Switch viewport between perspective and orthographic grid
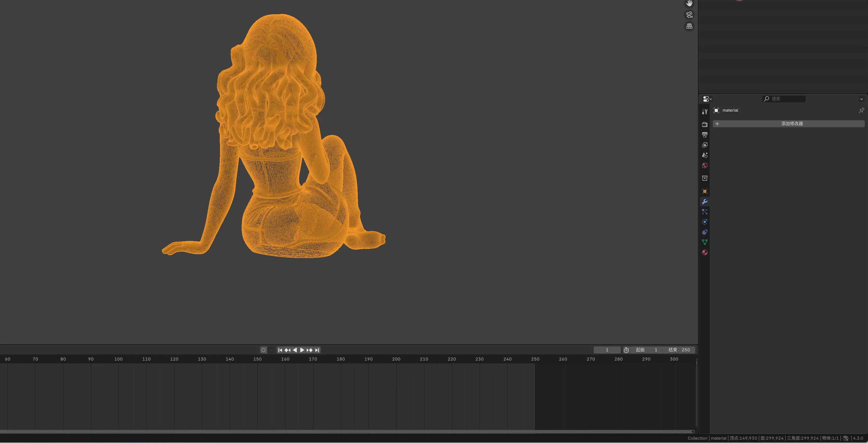Viewport: 868px width, 443px height. click(689, 26)
